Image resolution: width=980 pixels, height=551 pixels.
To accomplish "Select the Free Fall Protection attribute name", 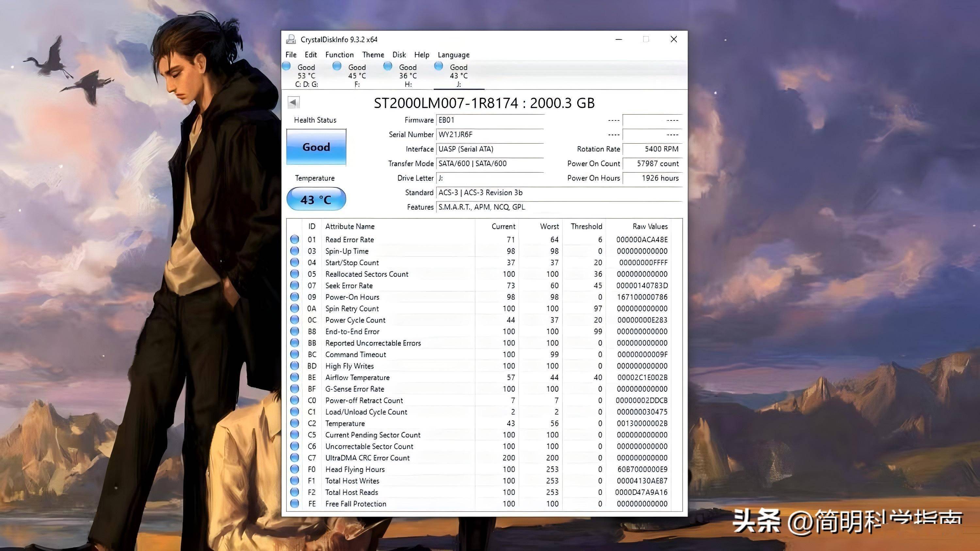I will point(356,503).
